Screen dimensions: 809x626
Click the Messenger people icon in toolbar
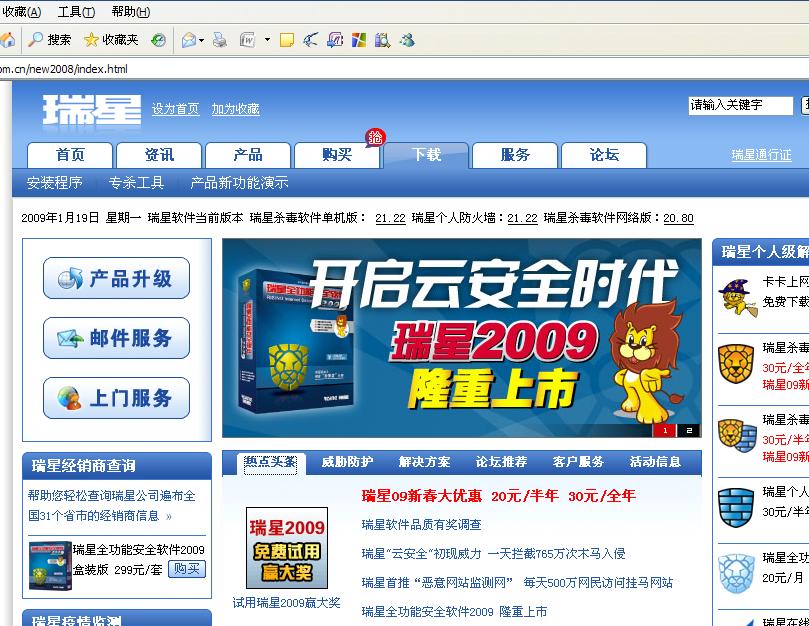(x=407, y=40)
